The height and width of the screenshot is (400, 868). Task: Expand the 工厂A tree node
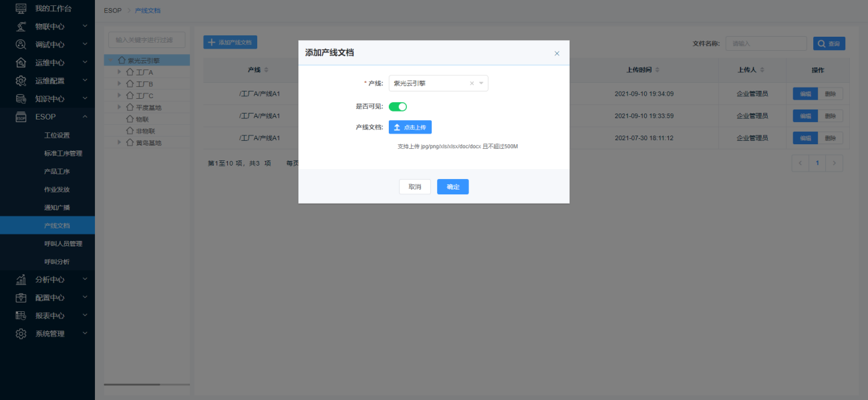click(120, 72)
